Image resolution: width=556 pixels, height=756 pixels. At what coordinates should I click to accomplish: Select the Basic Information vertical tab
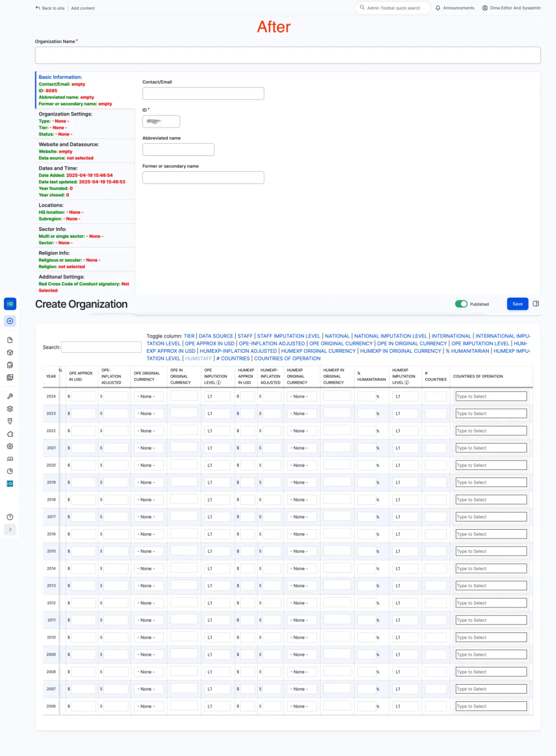click(85, 90)
